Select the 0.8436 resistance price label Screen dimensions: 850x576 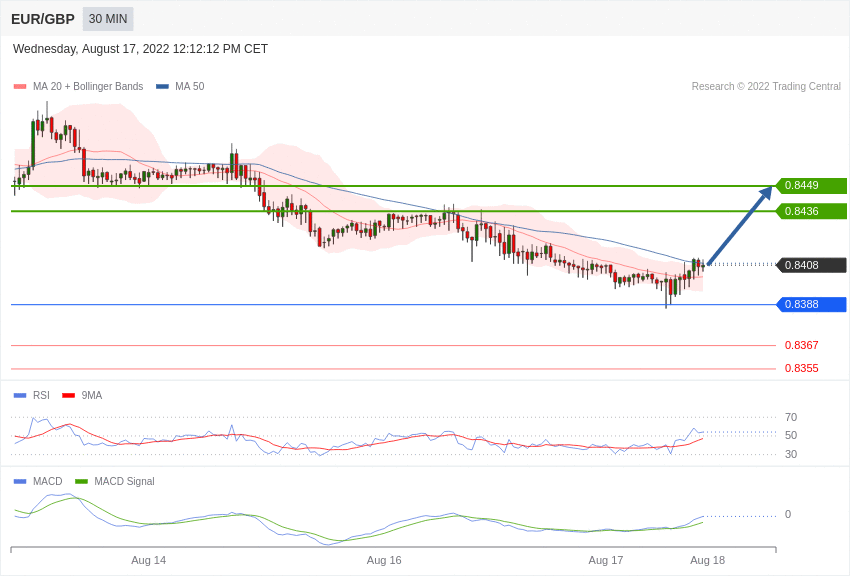(812, 211)
